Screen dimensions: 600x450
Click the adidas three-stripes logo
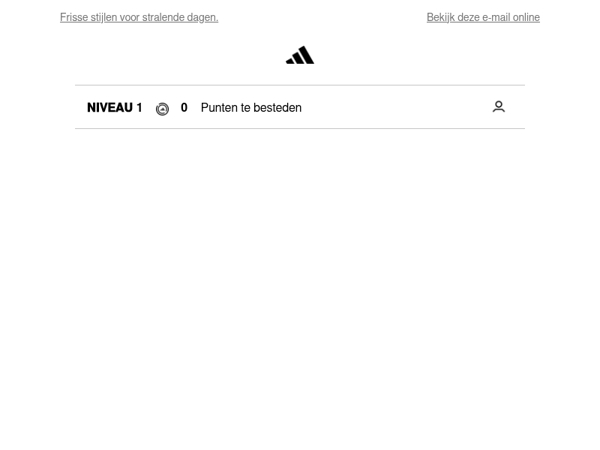[x=300, y=55]
